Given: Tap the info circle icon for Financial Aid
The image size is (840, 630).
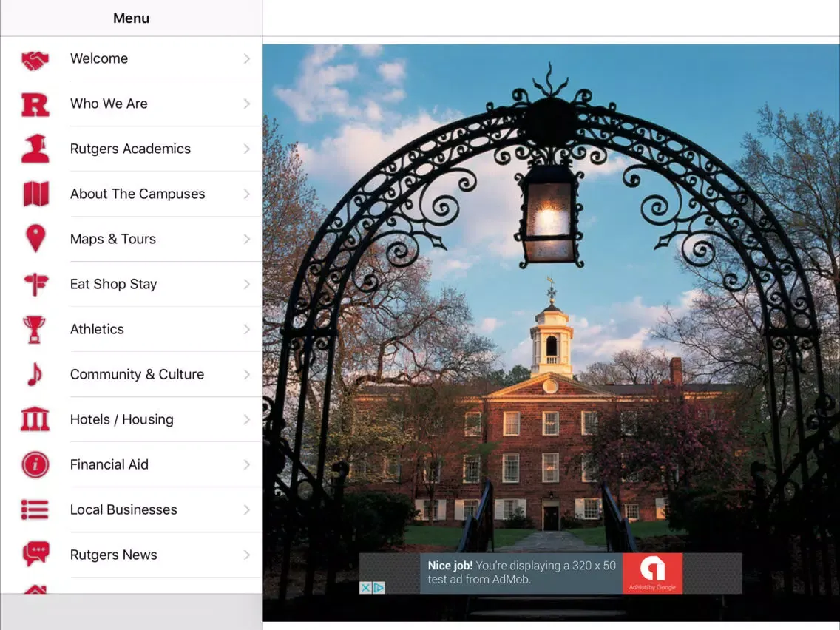Looking at the screenshot, I should pos(35,464).
